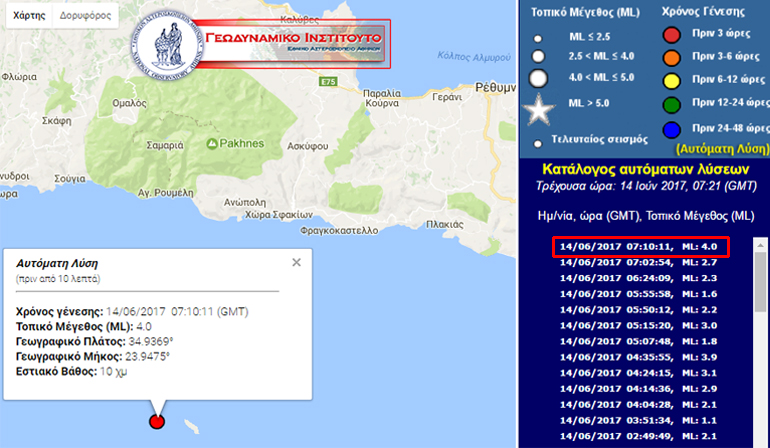Image resolution: width=770 pixels, height=448 pixels.
Task: Select the ML > 5.0 star icon
Action: pyautogui.click(x=539, y=106)
